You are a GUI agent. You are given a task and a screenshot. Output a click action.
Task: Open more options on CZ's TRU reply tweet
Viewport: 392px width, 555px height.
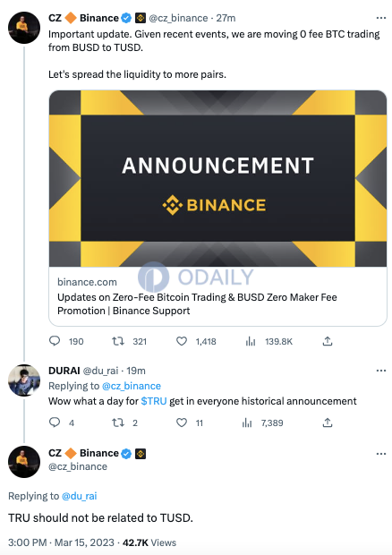tap(381, 454)
